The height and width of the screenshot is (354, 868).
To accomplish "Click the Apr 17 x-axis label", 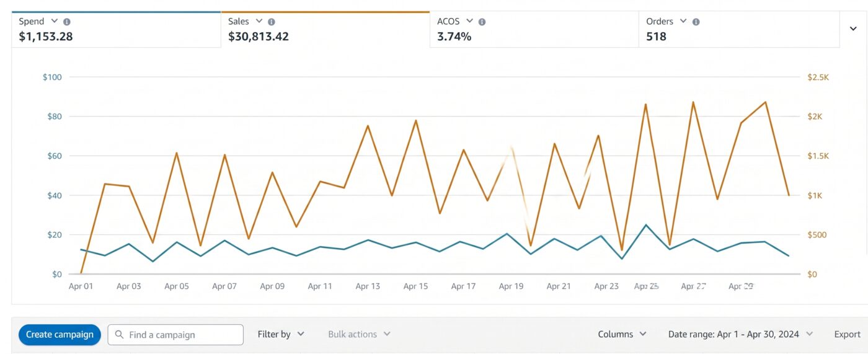I will (x=463, y=286).
